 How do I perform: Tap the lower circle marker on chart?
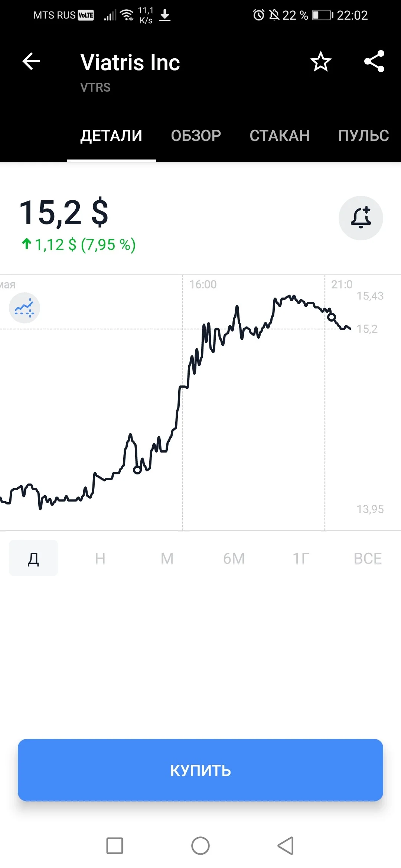click(x=137, y=470)
